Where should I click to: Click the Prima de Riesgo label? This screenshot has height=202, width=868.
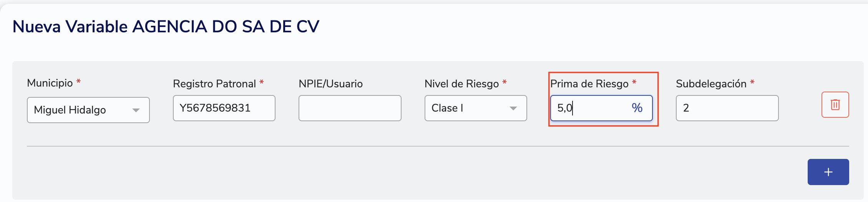pyautogui.click(x=589, y=84)
